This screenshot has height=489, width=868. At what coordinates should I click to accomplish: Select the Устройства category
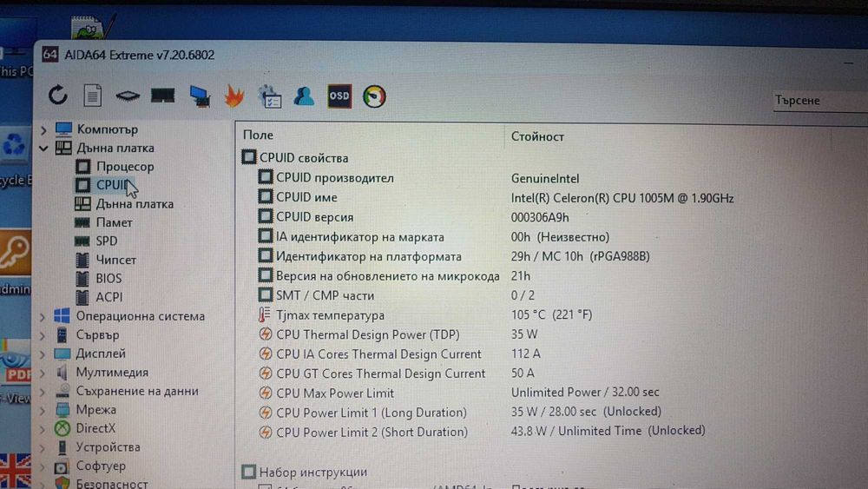(x=108, y=447)
